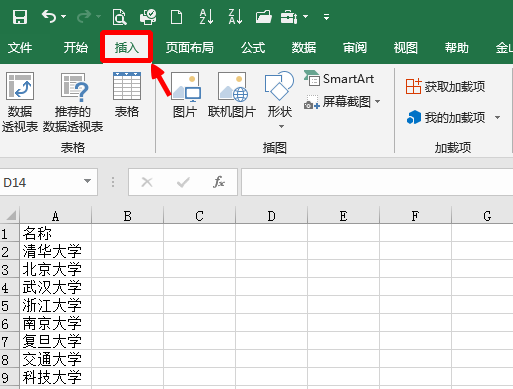Select cell containing 清华大学
This screenshot has height=389, width=513.
55,251
